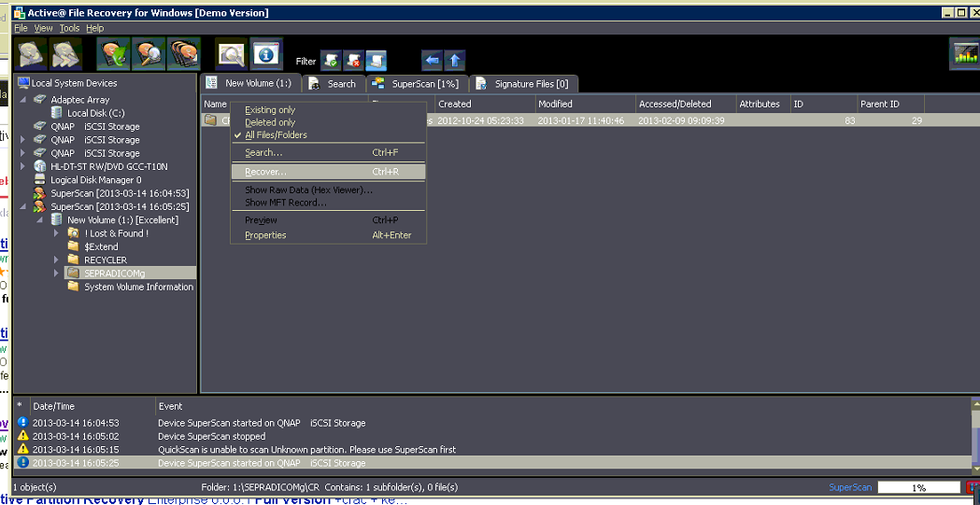Click the chart icon at toolbar far right
This screenshot has height=505, width=980.
tap(964, 54)
